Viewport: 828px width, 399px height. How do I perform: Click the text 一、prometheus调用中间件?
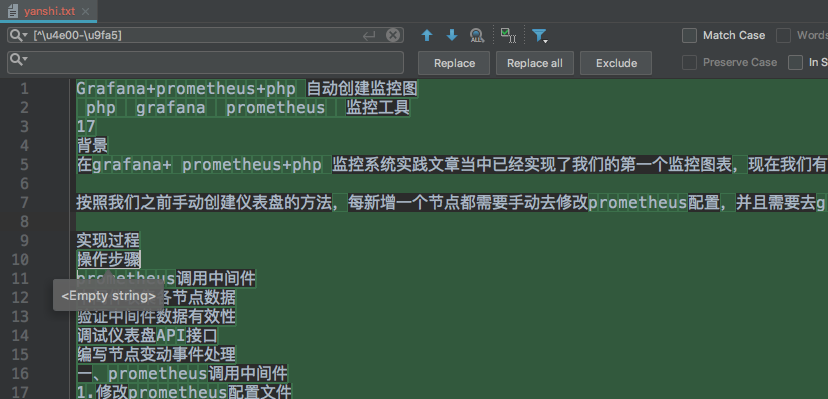[182, 374]
